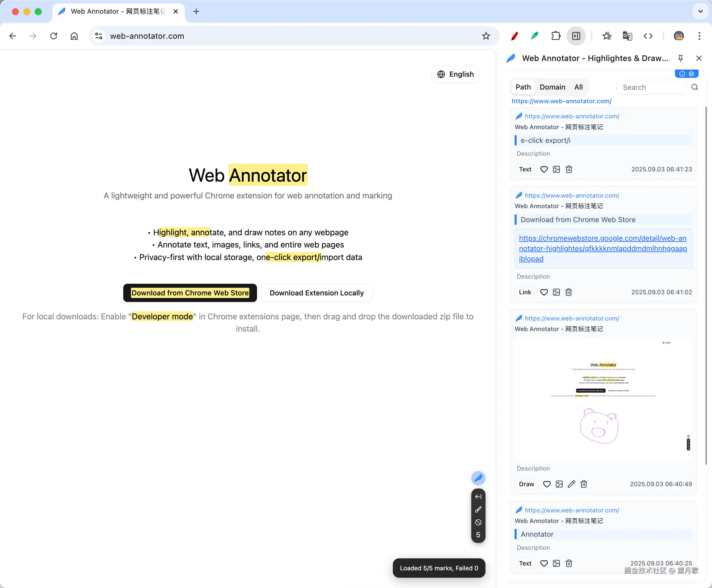Viewport: 712px width, 588px height.
Task: Click the image icon on Draw annotation
Action: tap(559, 484)
